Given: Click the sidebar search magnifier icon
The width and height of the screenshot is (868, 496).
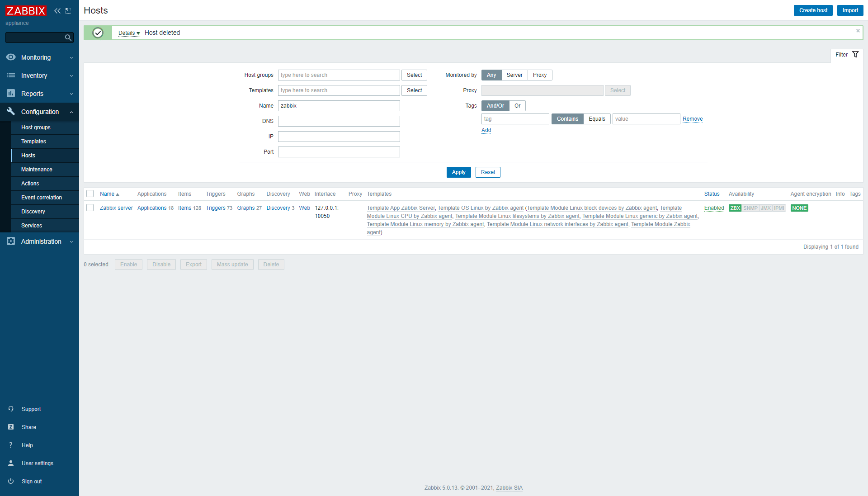Looking at the screenshot, I should 68,38.
